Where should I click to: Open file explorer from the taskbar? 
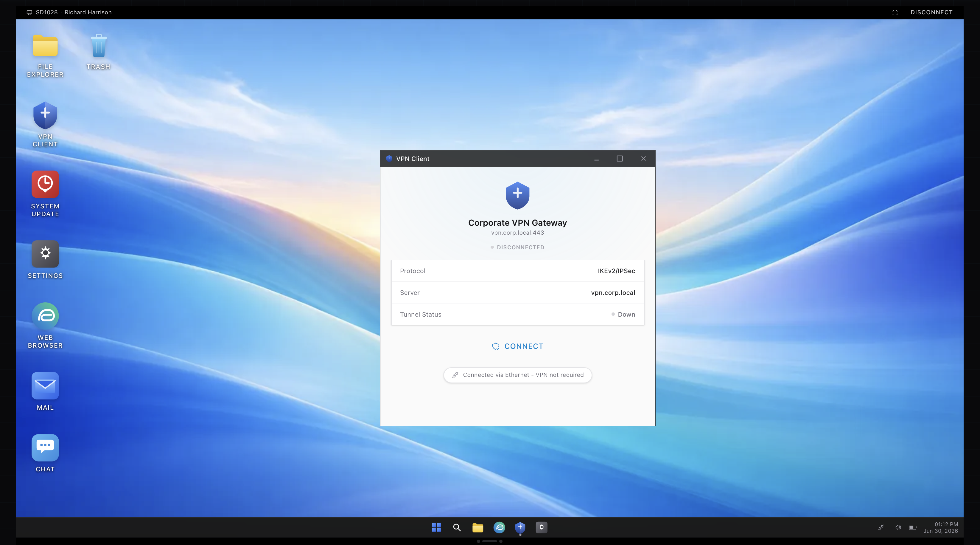[x=478, y=527]
